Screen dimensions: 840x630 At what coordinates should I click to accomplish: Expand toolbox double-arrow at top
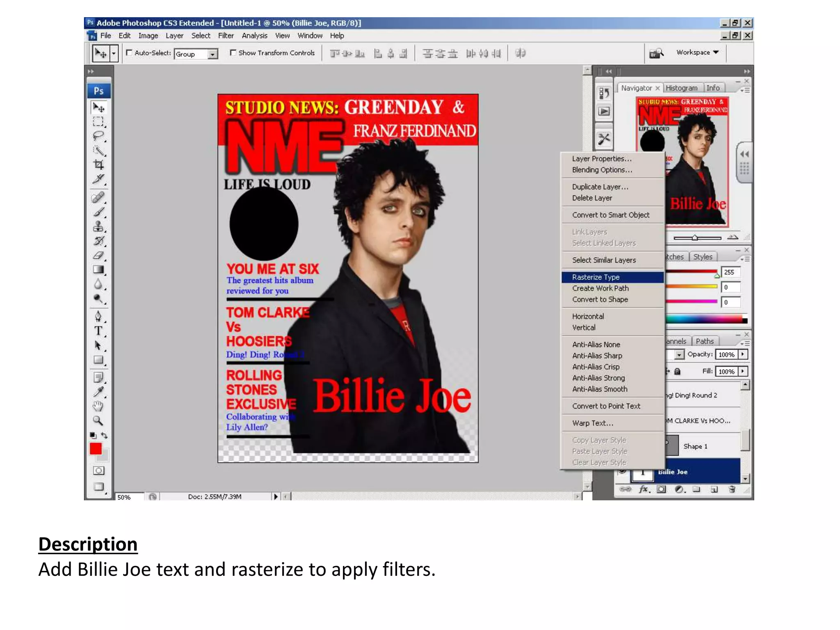[x=91, y=71]
